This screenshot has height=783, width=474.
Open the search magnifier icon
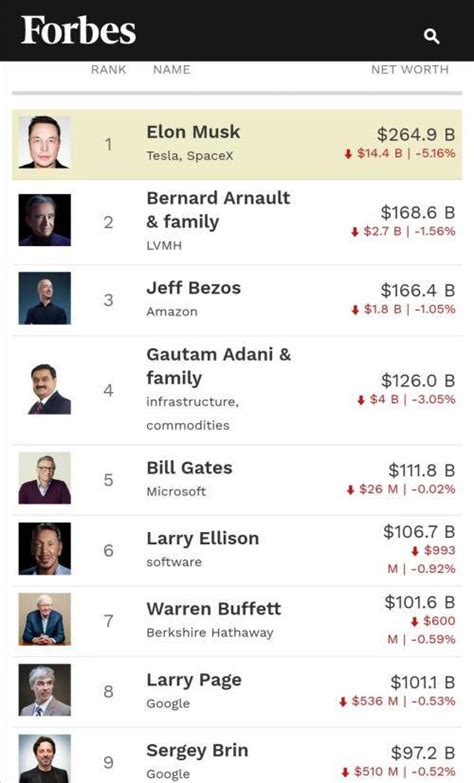pyautogui.click(x=432, y=36)
